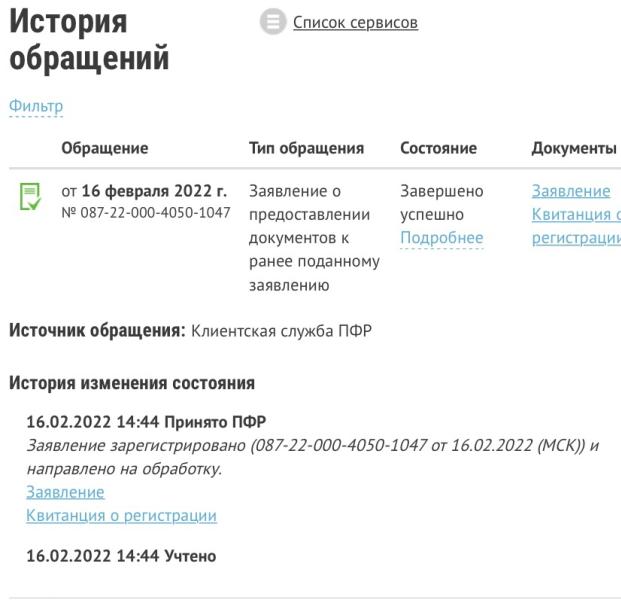Image resolution: width=621 pixels, height=600 pixels.
Task: Open Заявление link in Документы column
Action: coord(571,191)
